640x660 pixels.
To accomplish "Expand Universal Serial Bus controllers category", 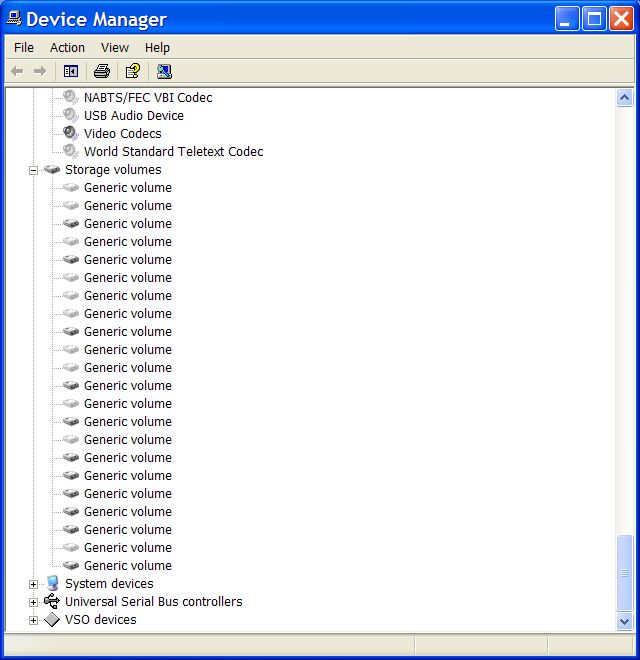I will (33, 602).
